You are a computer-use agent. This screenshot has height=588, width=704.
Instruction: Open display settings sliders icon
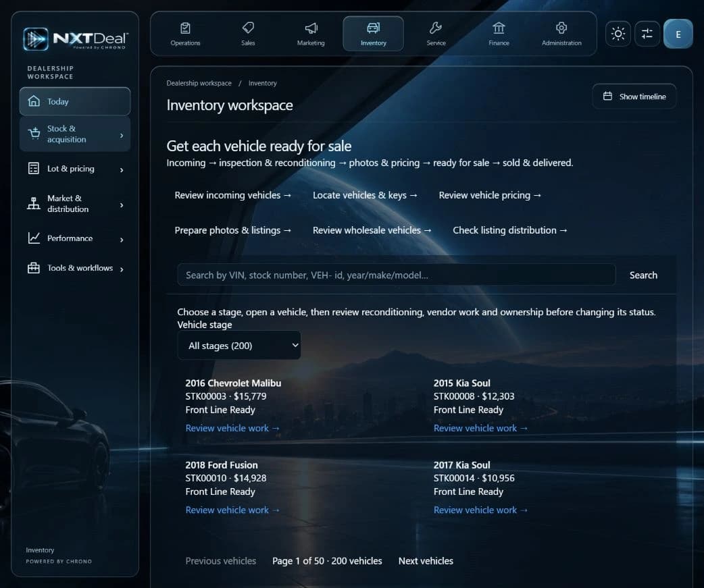point(647,34)
